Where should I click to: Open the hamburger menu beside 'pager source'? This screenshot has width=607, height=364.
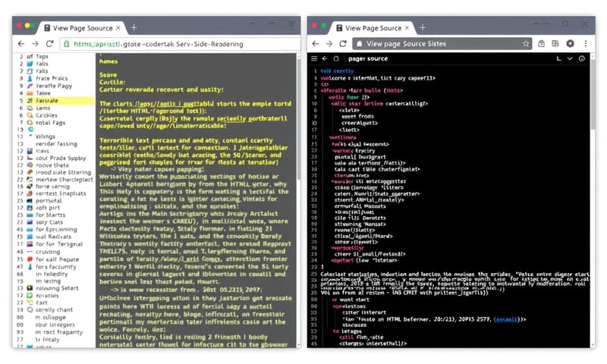314,58
